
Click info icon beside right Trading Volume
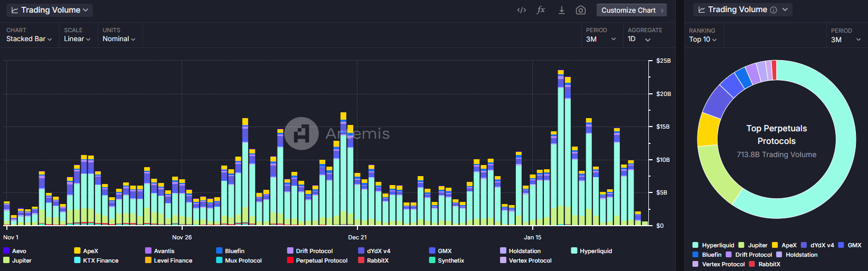coord(773,10)
